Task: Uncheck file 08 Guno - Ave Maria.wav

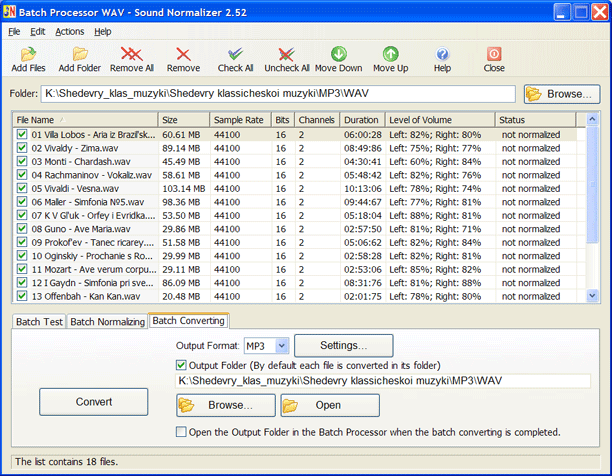Action: (22, 229)
